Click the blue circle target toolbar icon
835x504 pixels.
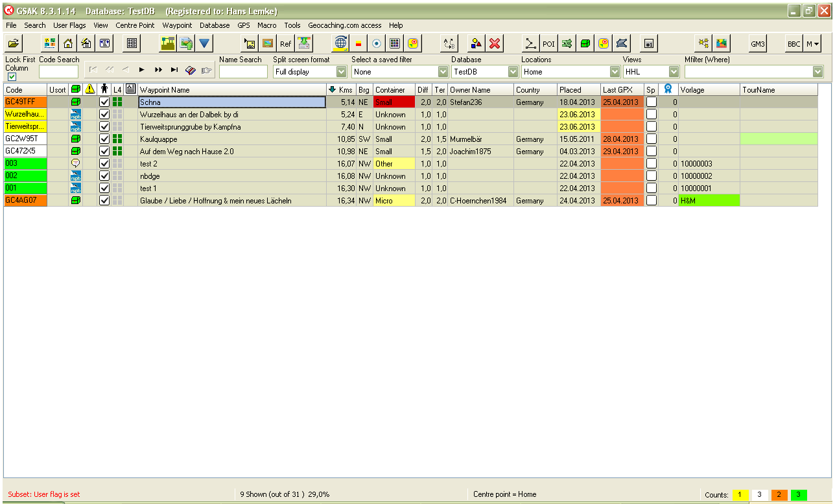[377, 43]
